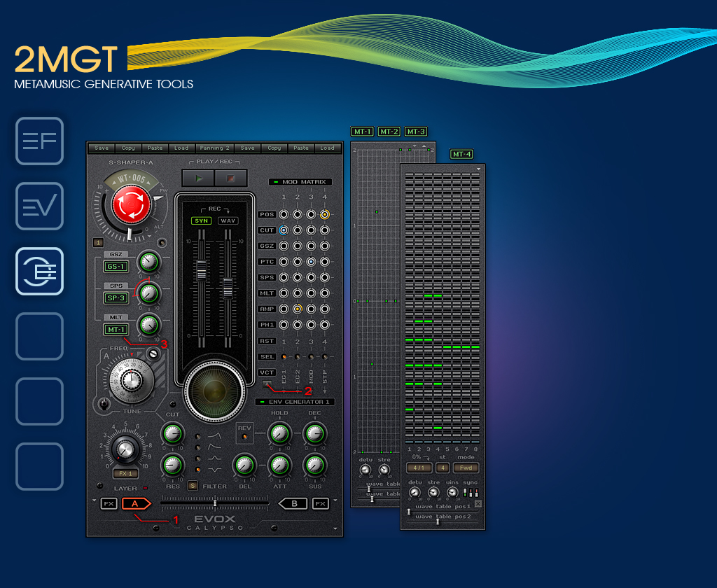Click the red WT-005 rotate button
Image resolution: width=717 pixels, height=588 pixels.
click(x=132, y=204)
